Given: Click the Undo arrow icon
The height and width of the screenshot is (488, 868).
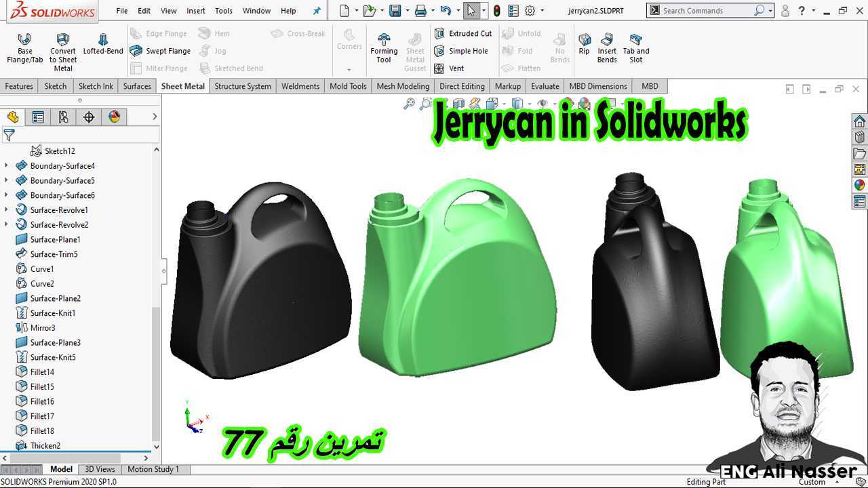Looking at the screenshot, I should point(445,10).
